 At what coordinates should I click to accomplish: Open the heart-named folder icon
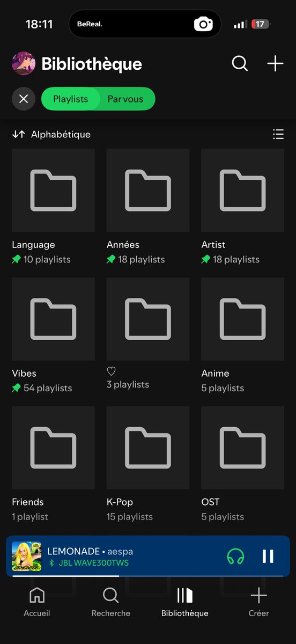click(x=148, y=319)
